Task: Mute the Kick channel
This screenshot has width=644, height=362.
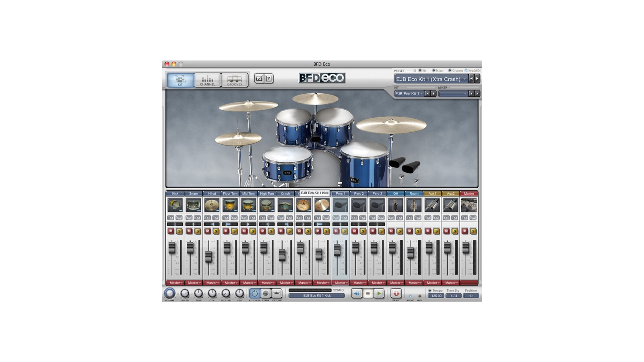Action: 171,231
